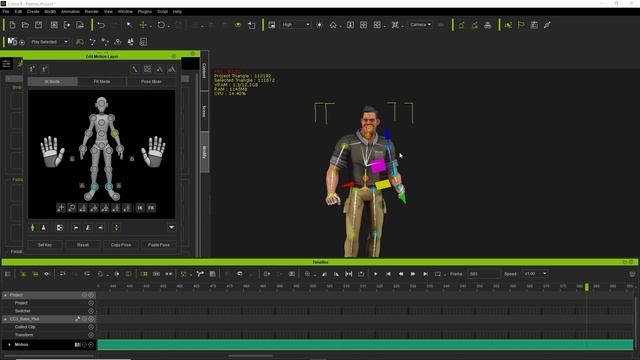Image resolution: width=640 pixels, height=360 pixels.
Task: Click the timeline trash delete icon
Action: tap(632, 274)
